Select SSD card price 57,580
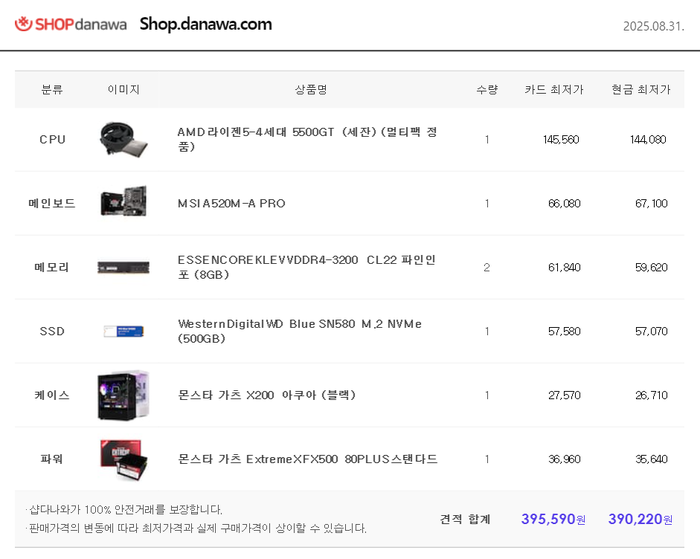This screenshot has height=559, width=700. 564,331
